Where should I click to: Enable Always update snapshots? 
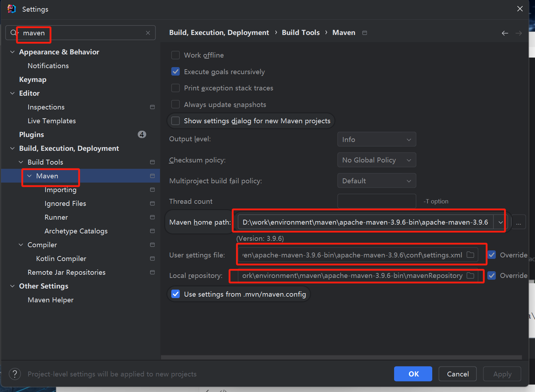[x=176, y=105]
